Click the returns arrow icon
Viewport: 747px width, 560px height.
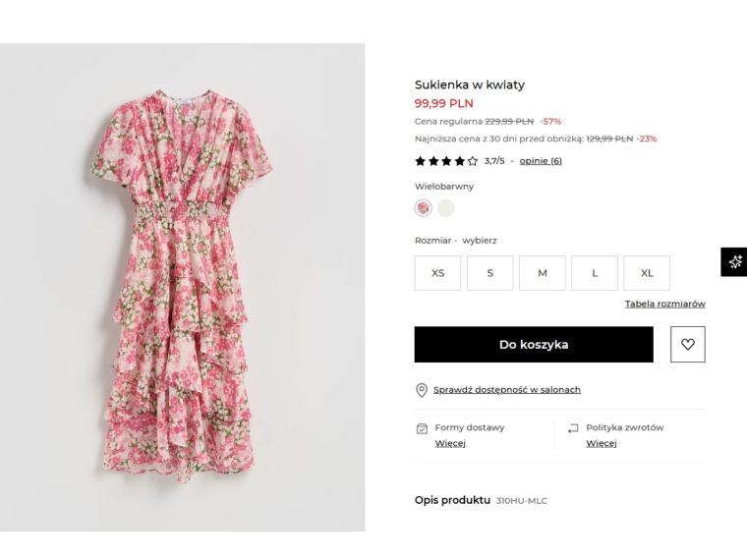pos(573,428)
